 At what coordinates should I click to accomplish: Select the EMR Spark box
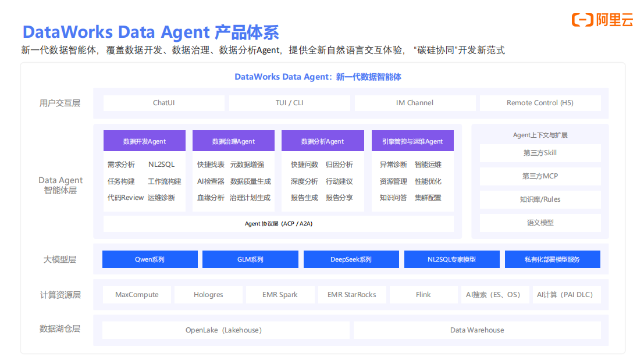pyautogui.click(x=280, y=295)
